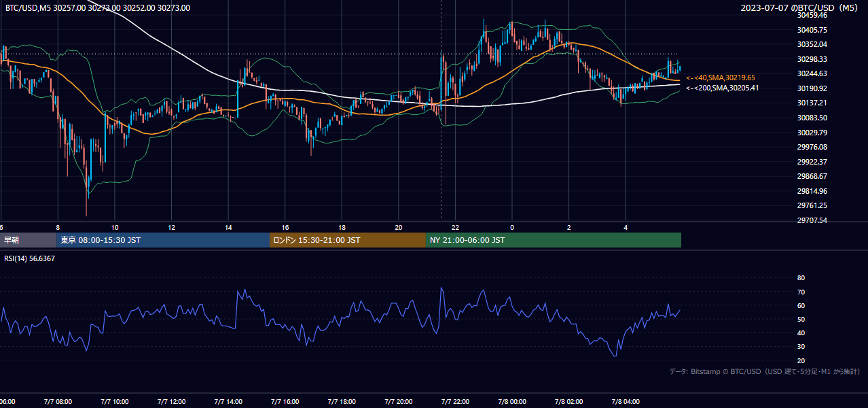Click RSI scale value 80
The image size is (868, 408).
click(x=801, y=278)
